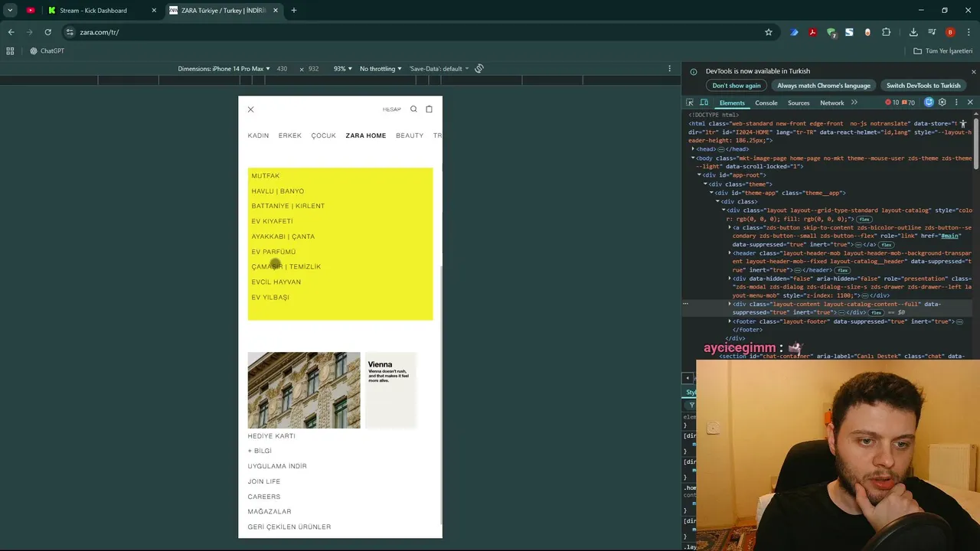Open the DevTools AI assistance icon
This screenshot has width=980, height=551.
(x=929, y=103)
